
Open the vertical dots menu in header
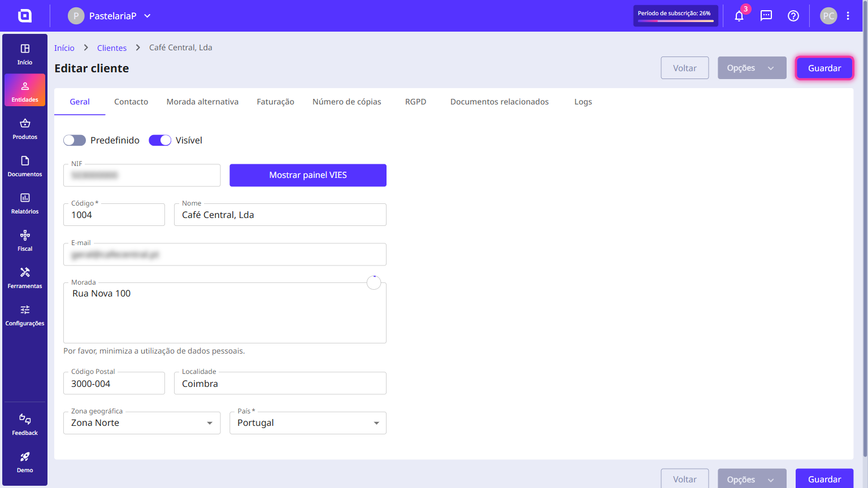848,16
